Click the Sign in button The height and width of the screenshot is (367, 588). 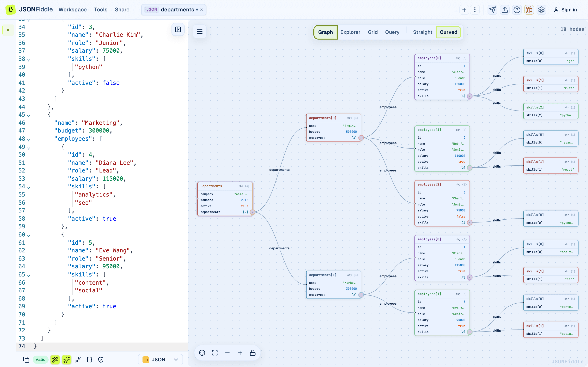click(x=565, y=10)
